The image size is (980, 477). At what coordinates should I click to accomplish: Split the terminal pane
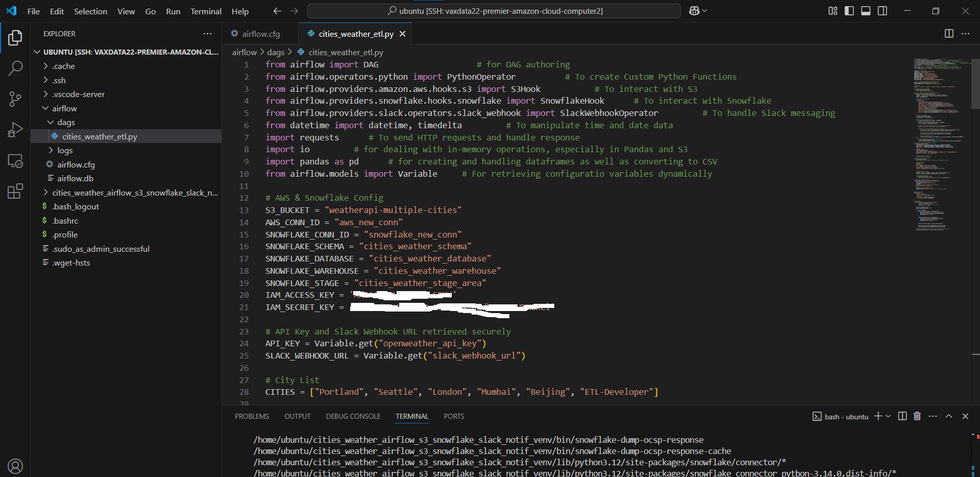click(x=902, y=416)
